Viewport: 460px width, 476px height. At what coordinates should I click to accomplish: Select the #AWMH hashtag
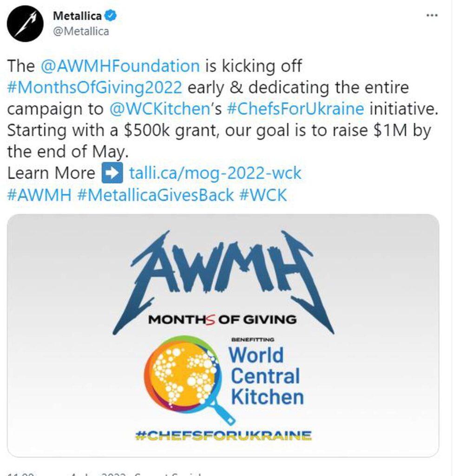(39, 195)
